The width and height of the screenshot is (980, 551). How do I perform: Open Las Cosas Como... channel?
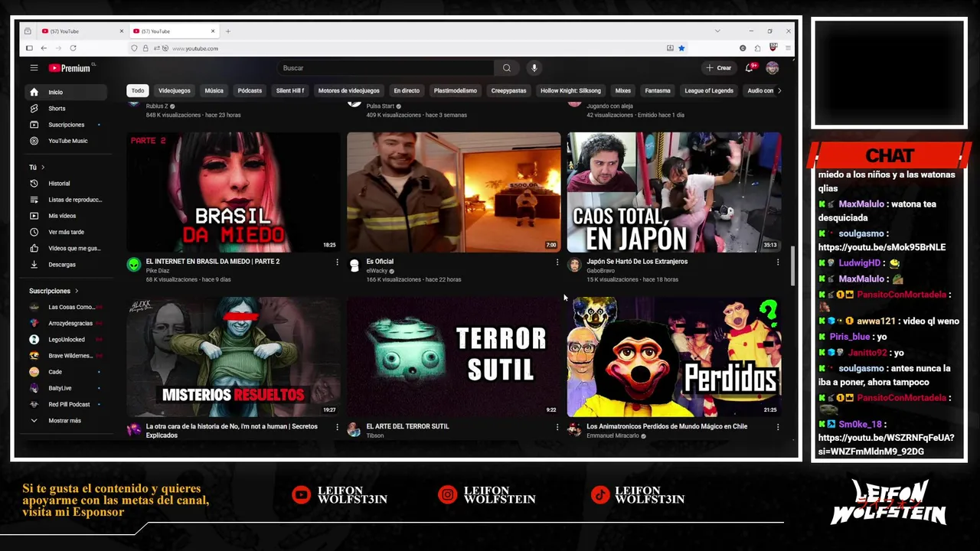point(66,307)
